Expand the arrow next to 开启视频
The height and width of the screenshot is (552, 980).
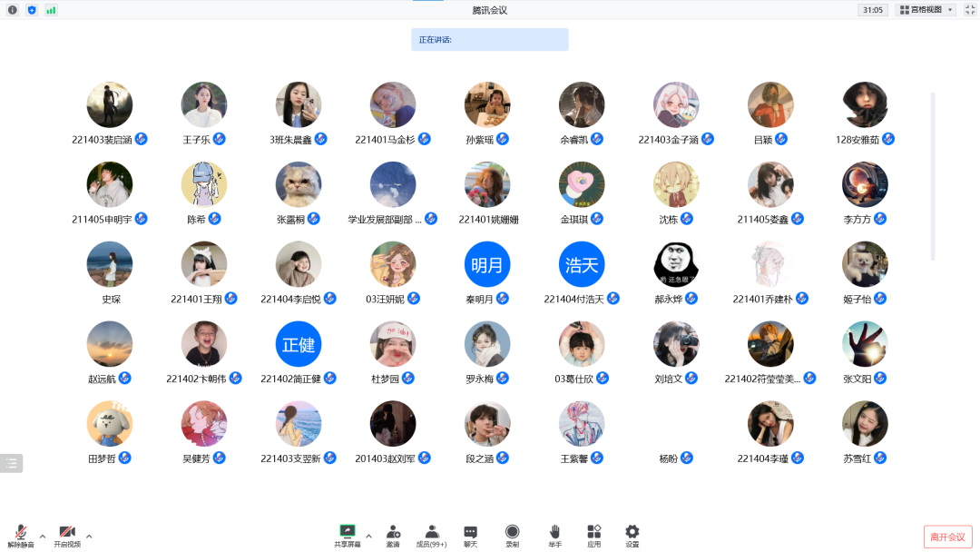tap(89, 536)
